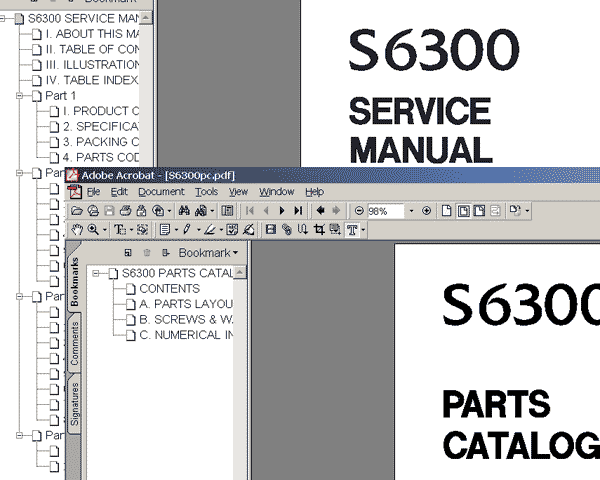Open the Bookmark options dropdown

pyautogui.click(x=209, y=253)
